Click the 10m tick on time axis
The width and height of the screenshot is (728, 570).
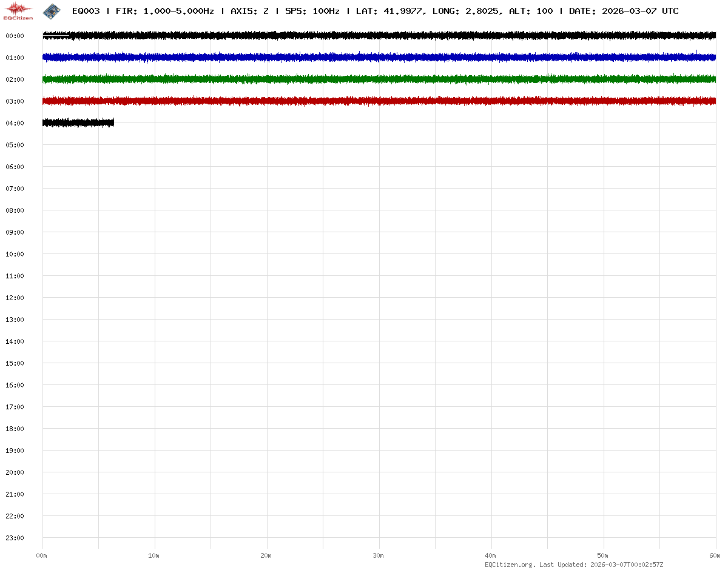point(154,555)
